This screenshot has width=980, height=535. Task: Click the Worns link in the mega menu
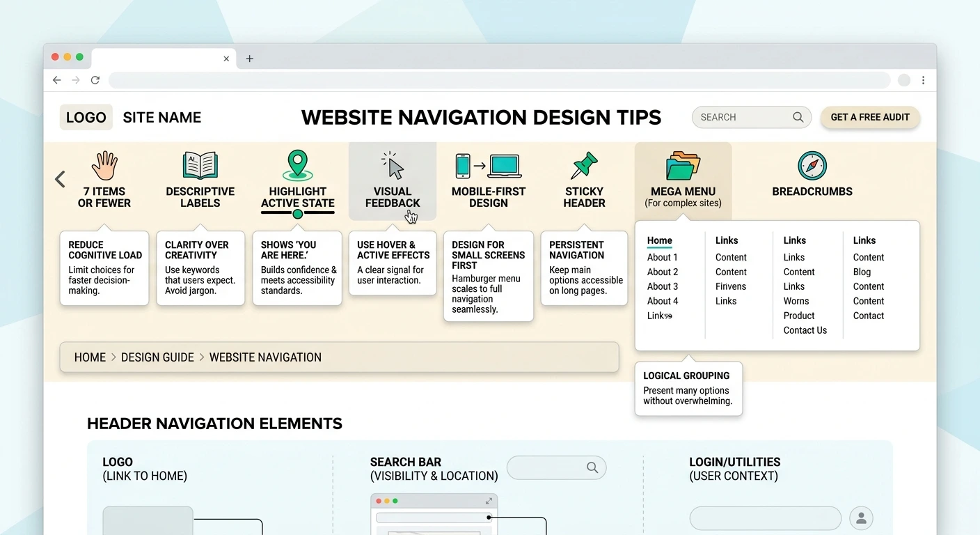(x=796, y=301)
